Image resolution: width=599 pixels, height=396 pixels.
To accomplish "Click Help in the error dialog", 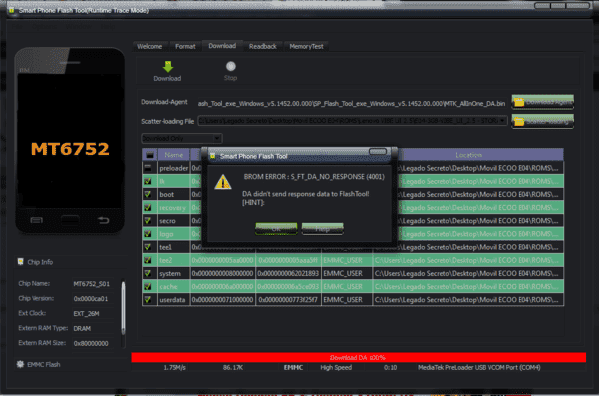I will tap(322, 229).
